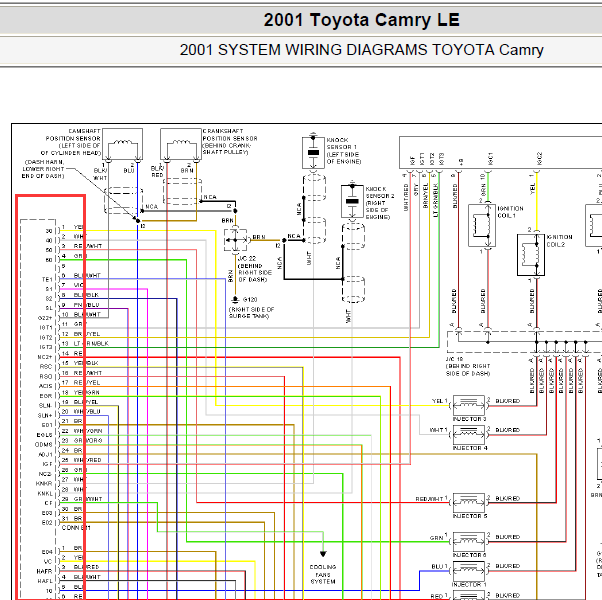Image resolution: width=602 pixels, height=600 pixels.
Task: Click the "RED/WHT" label beside Injector 5
Action: coord(429,499)
